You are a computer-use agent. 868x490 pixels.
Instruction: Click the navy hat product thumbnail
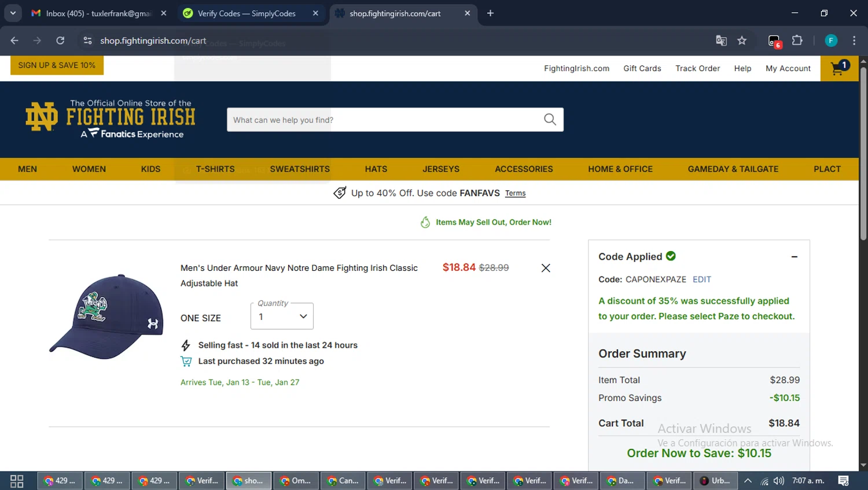pos(106,316)
